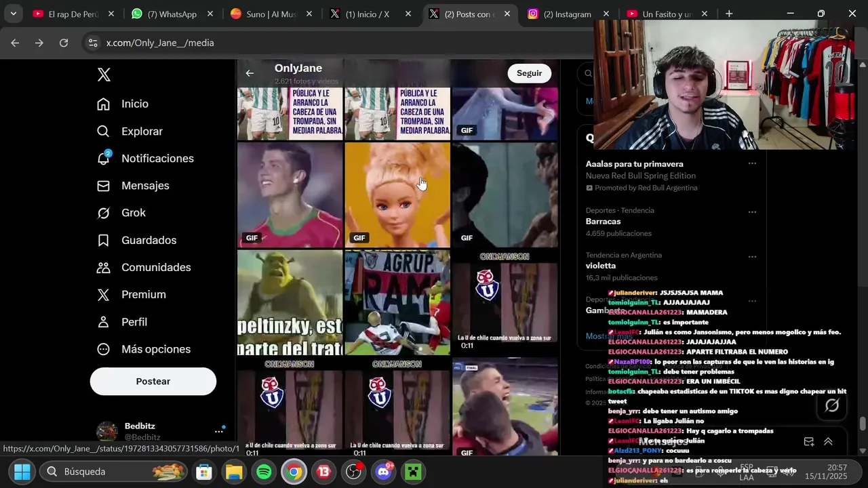Open more options for violetta trend

(x=752, y=257)
